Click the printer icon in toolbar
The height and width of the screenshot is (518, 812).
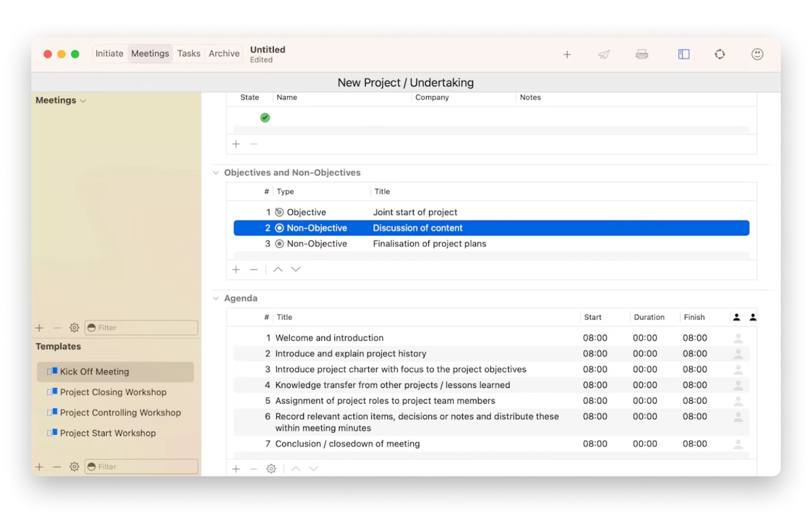point(642,54)
